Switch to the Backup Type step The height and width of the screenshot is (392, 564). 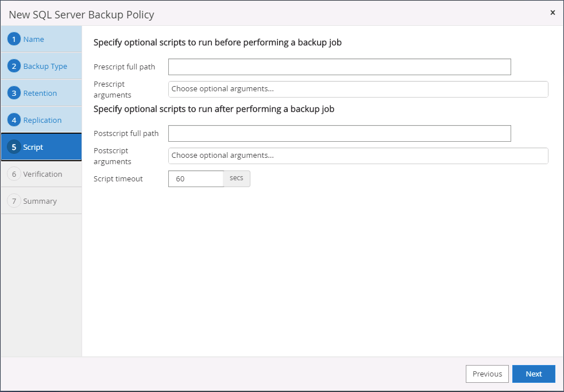tap(45, 67)
